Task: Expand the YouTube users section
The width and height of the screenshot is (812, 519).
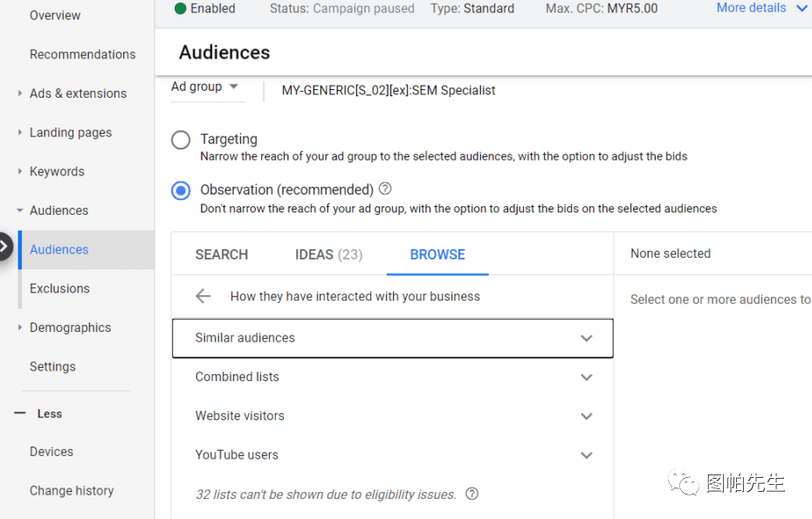Action: 586,455
